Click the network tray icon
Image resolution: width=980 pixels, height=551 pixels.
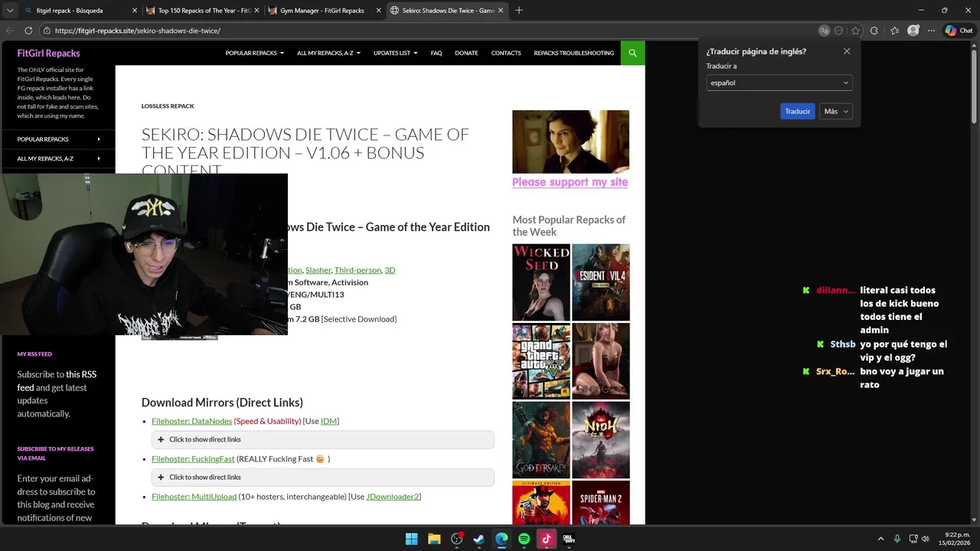913,539
